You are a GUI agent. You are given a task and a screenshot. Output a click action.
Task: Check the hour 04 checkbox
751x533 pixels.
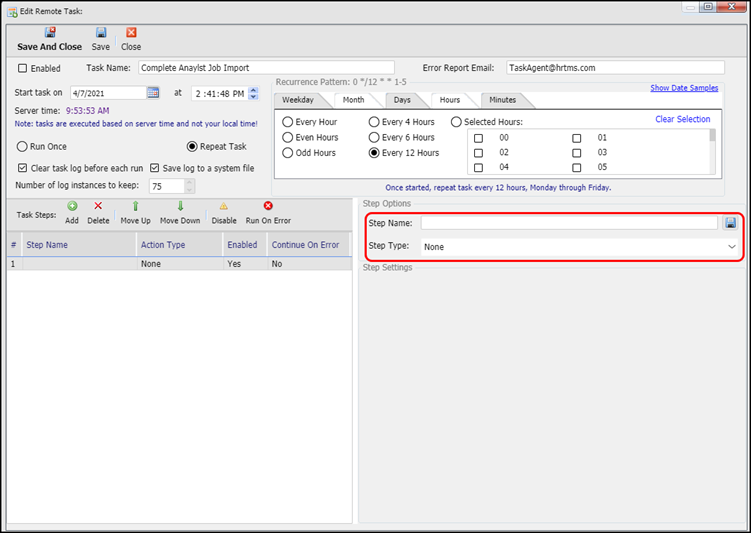pos(478,168)
